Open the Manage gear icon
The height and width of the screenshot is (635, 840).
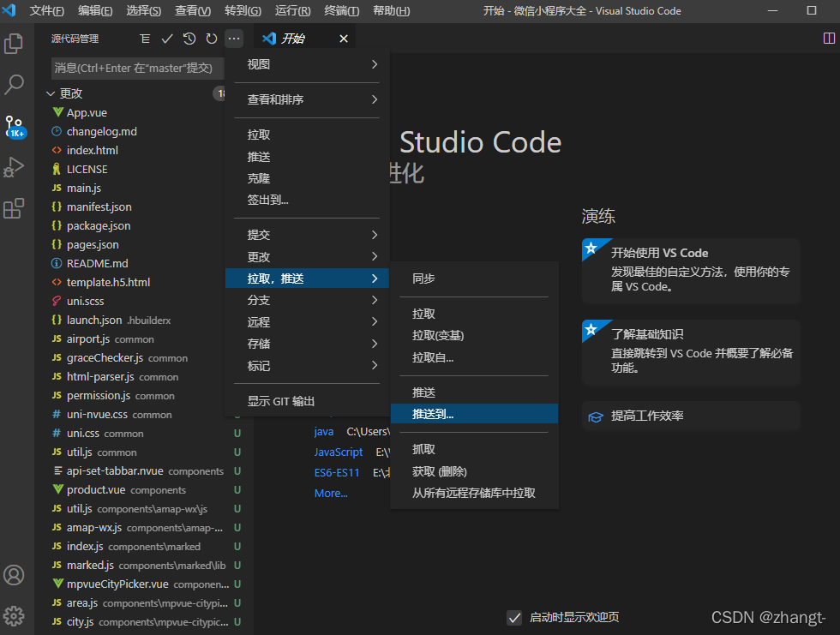pos(14,616)
